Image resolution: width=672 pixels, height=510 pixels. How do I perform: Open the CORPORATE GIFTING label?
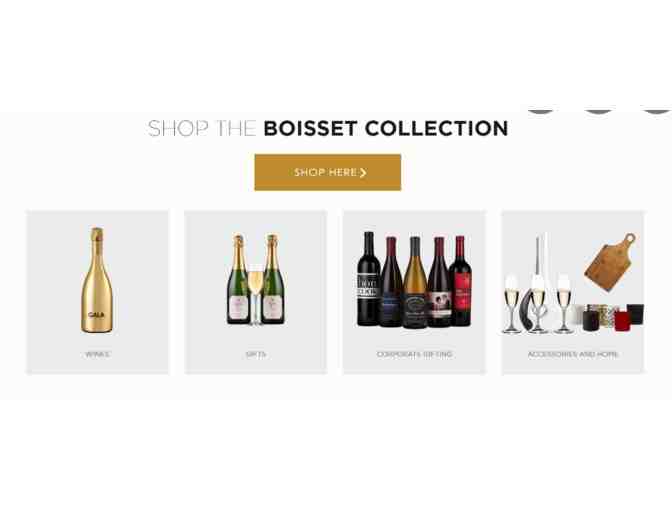[414, 354]
